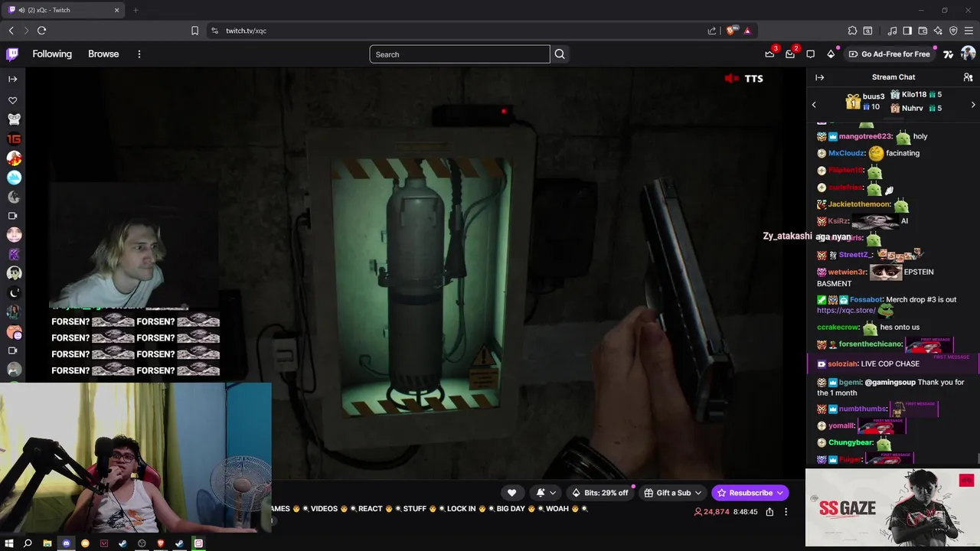Bookmark this page icon
Screen dimensions: 980x551
[x=194, y=31]
